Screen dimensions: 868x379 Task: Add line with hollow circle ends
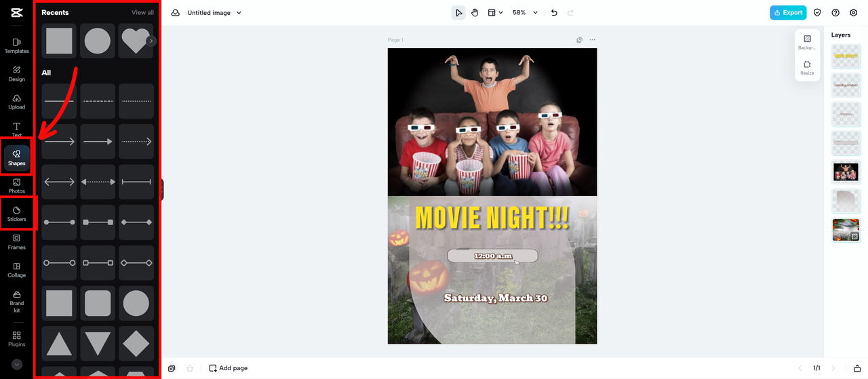(59, 262)
